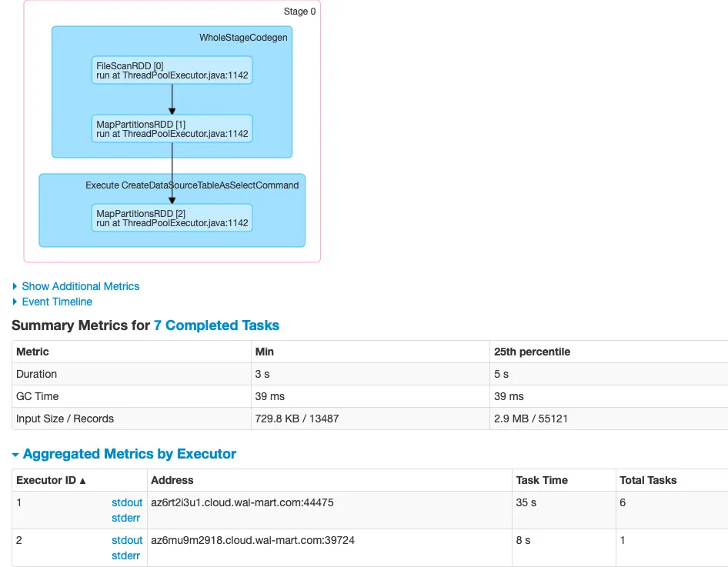Open stdout log for executor 1
728x567 pixels.
click(x=127, y=502)
